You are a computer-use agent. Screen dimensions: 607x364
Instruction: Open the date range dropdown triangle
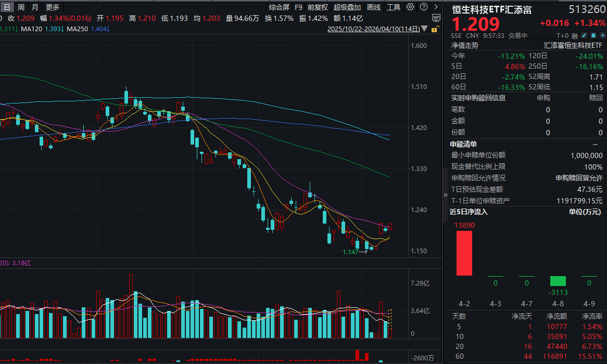pyautogui.click(x=425, y=30)
